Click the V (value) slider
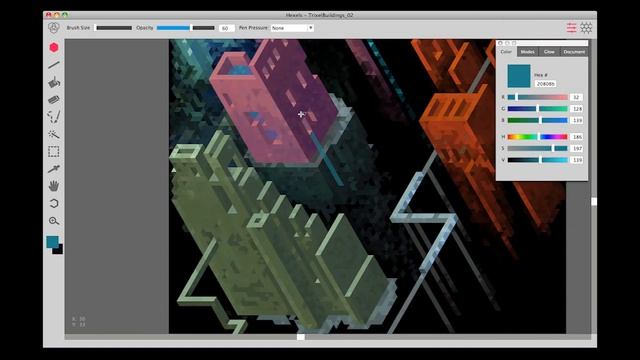This screenshot has height=360, width=640. (x=538, y=160)
